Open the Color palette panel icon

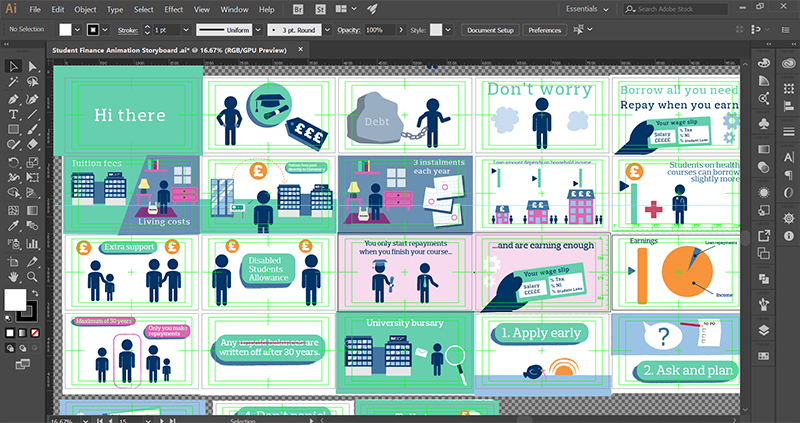click(x=764, y=63)
